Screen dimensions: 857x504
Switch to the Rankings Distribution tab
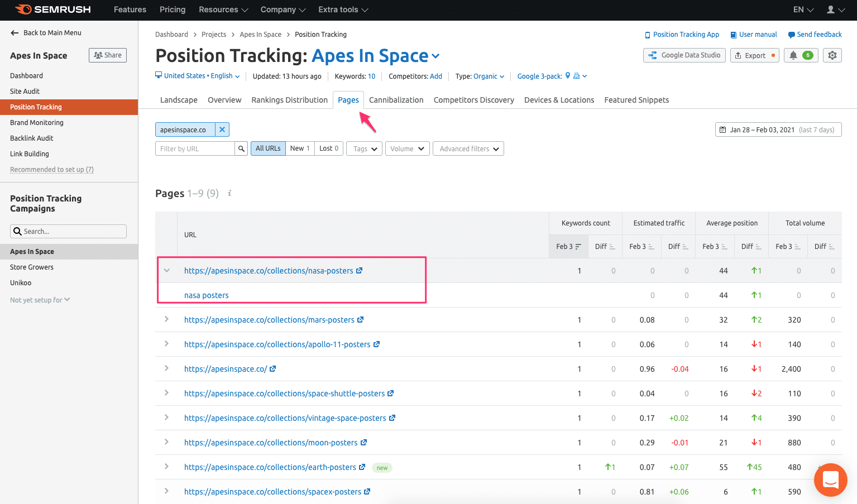tap(290, 100)
